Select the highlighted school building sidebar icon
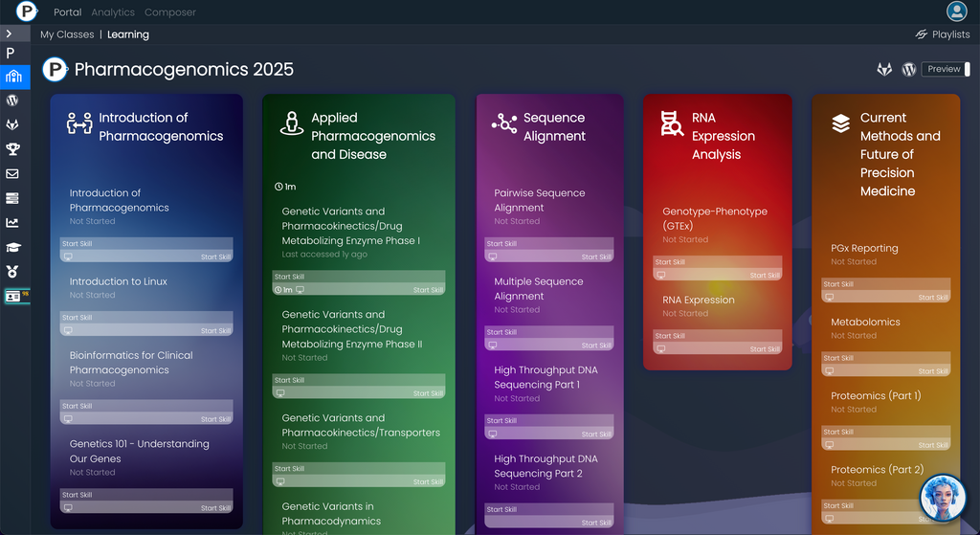Viewport: 980px width, 535px height. [13, 77]
